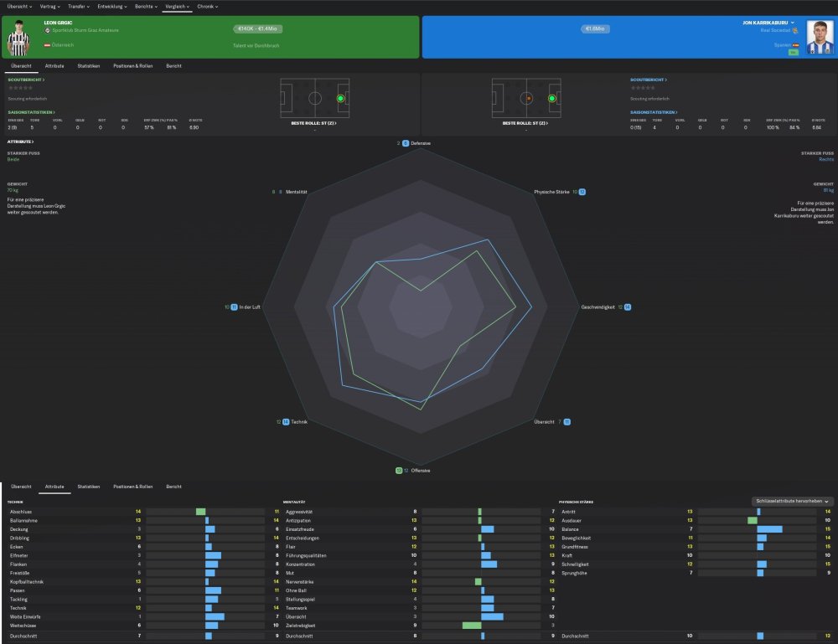Open Leon Grgic's Scoutbericht link
This screenshot has width=838, height=644.
tap(26, 80)
